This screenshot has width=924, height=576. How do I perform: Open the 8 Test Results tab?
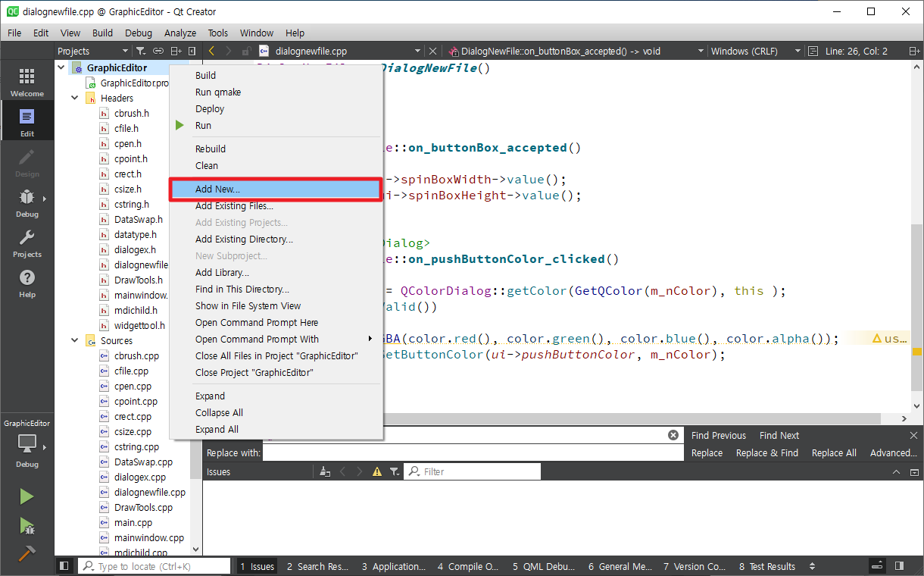tap(767, 566)
